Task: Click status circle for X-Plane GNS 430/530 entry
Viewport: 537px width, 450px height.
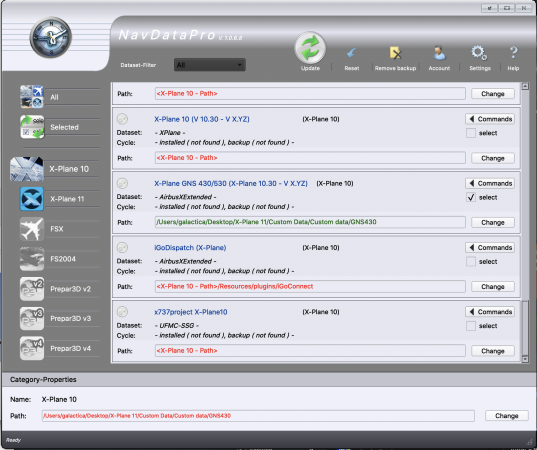Action: [x=122, y=183]
